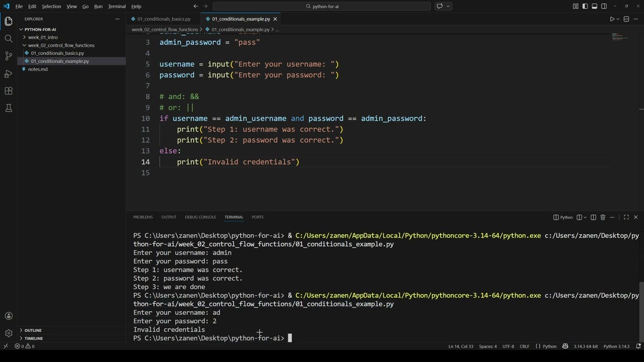This screenshot has width=644, height=362.
Task: Click the python-for-ai command center search box
Action: point(322,6)
